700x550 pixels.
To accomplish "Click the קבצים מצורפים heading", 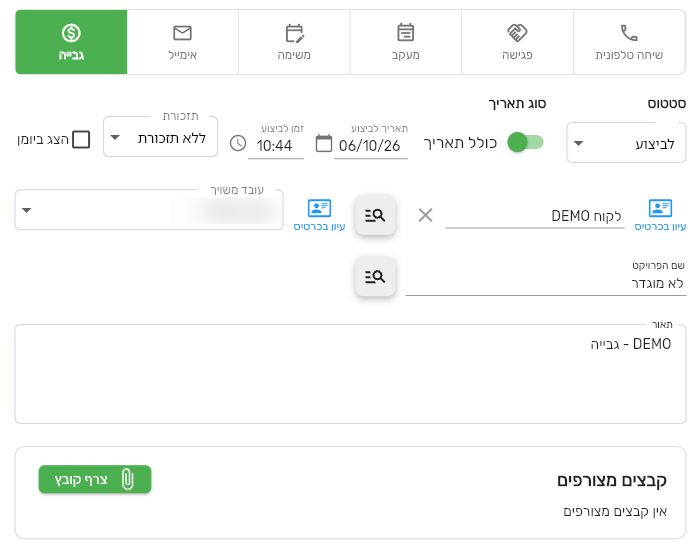I will (x=612, y=480).
